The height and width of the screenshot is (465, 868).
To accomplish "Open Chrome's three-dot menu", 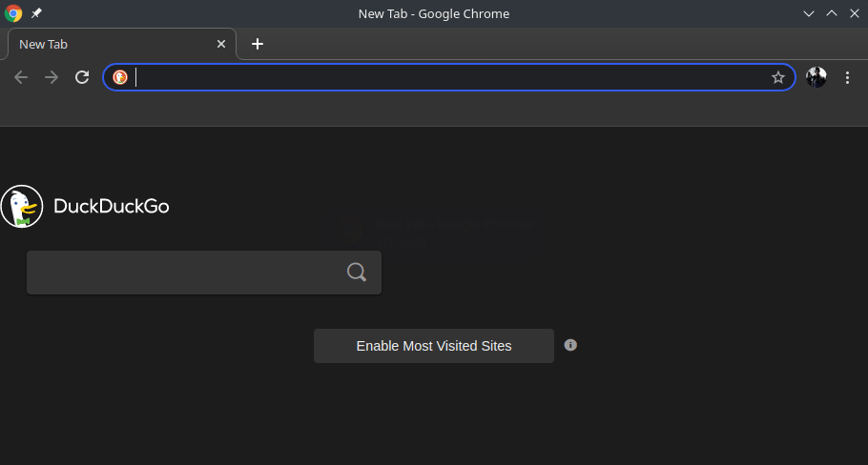I will point(847,77).
